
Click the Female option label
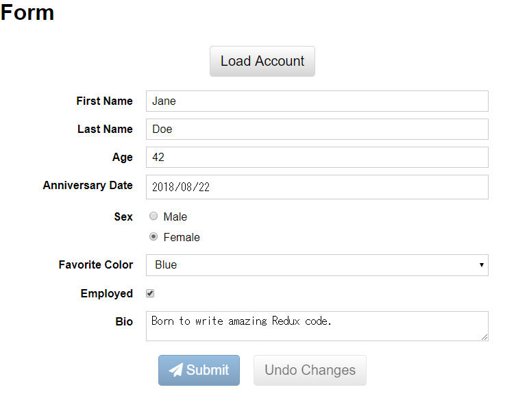click(x=182, y=237)
